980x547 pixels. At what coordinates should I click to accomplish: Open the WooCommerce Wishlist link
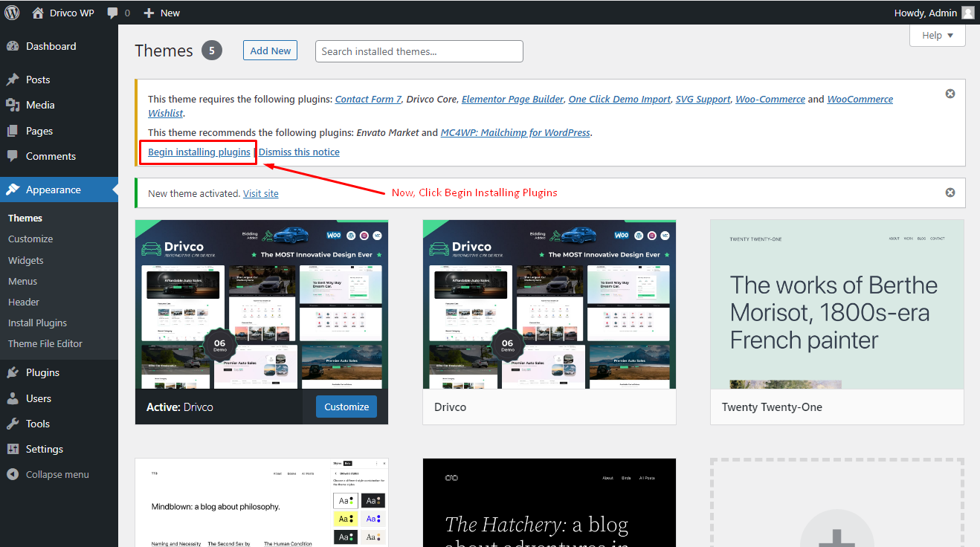click(860, 99)
